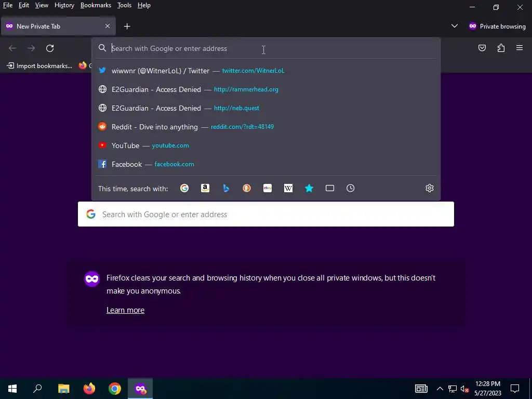This screenshot has width=532, height=399.
Task: Open the Tools menu
Action: pos(124,5)
